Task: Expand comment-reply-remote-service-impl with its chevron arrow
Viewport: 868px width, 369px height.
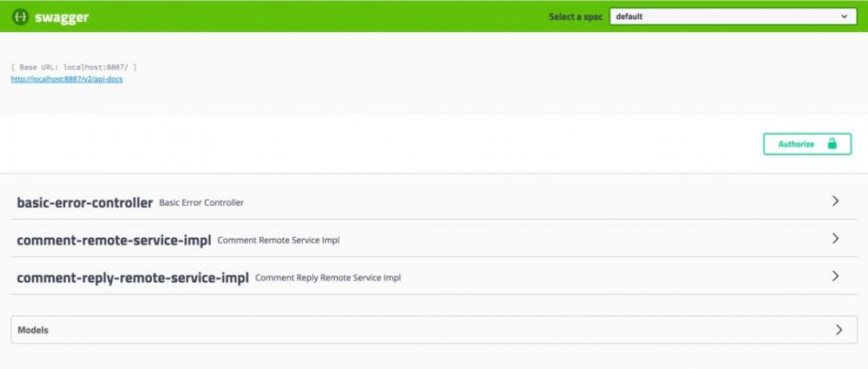Action: (836, 277)
